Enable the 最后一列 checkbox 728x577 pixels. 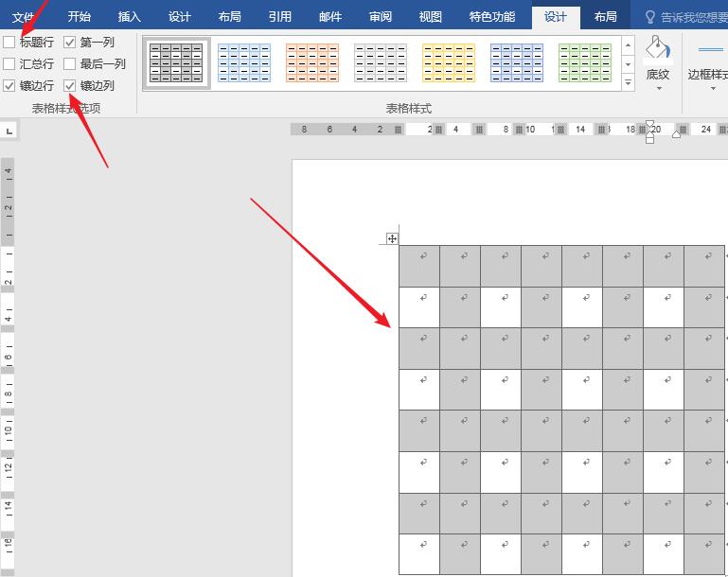click(69, 63)
